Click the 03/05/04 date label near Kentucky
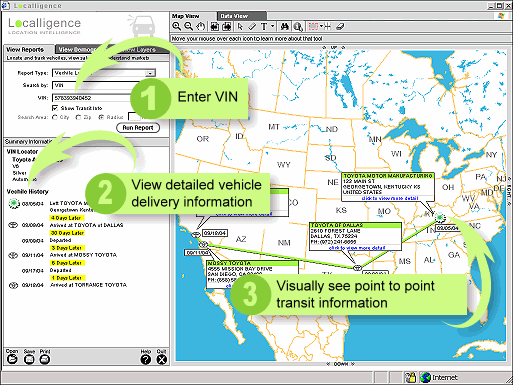Screen dimensions: 513x385 pyautogui.click(x=448, y=228)
